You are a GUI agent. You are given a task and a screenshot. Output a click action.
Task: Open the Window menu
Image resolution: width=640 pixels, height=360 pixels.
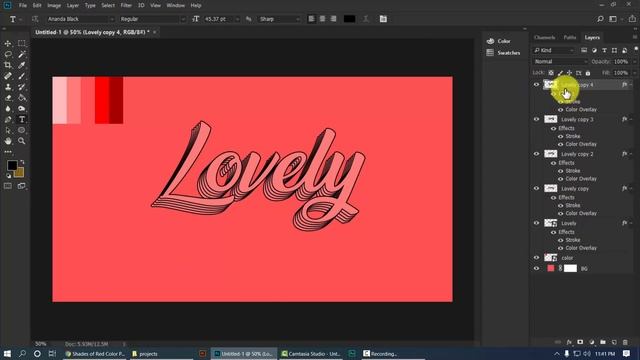click(x=176, y=5)
